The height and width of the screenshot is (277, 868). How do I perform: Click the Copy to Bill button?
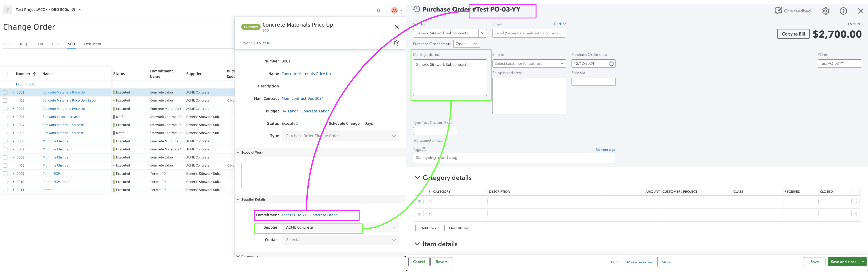point(793,34)
